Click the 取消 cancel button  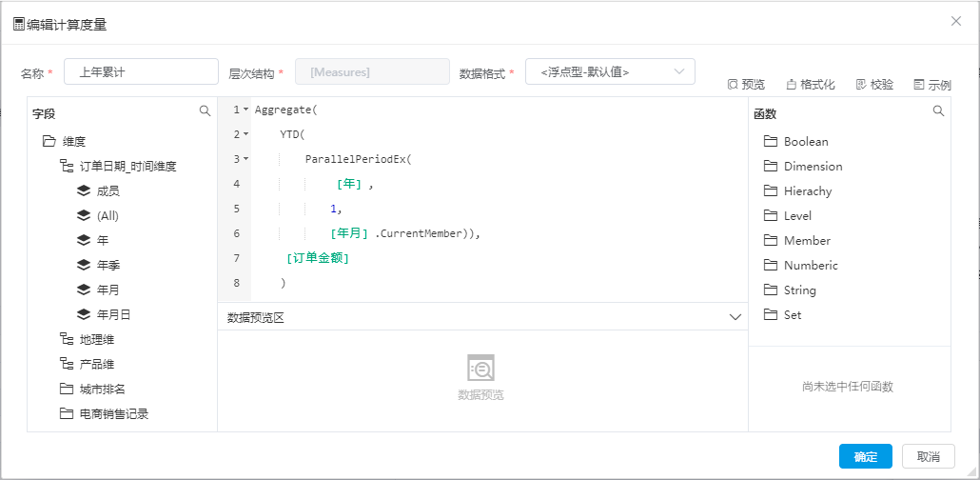pyautogui.click(x=929, y=456)
